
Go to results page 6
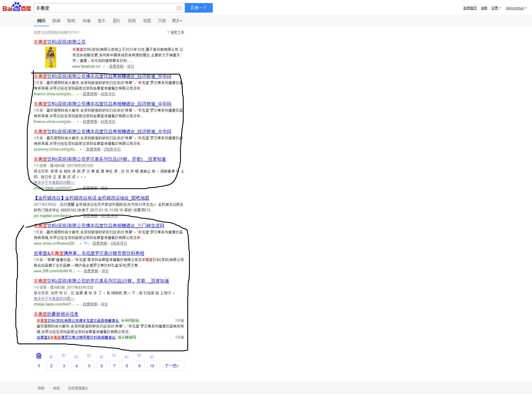click(102, 366)
